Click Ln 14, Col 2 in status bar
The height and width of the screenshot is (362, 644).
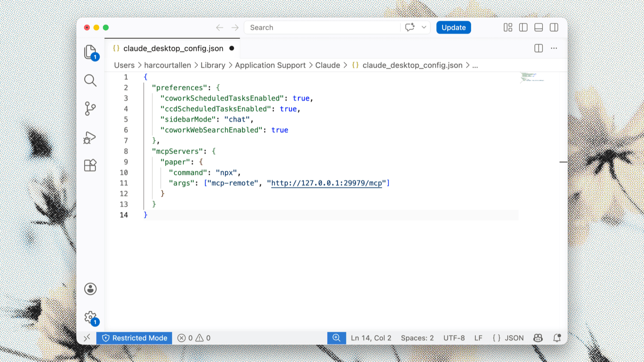coord(371,338)
